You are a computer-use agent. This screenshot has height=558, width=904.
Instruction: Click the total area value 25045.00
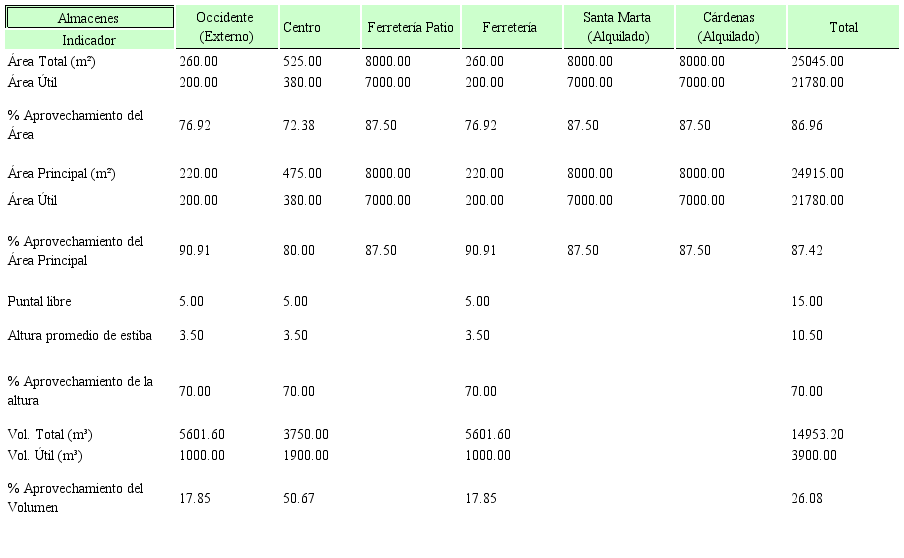(x=817, y=61)
